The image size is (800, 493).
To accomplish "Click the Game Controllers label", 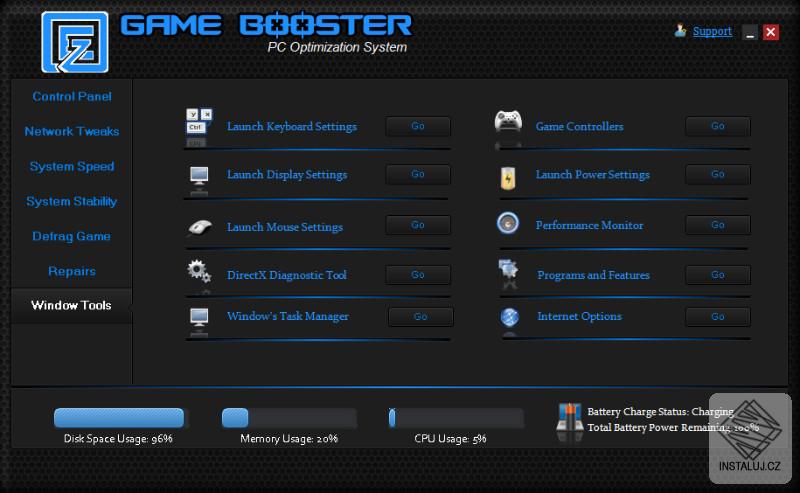I will point(580,126).
